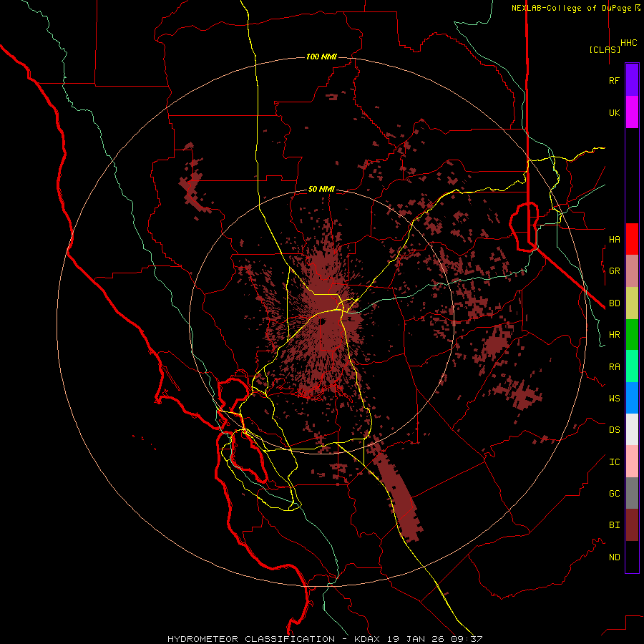Click the WS blue legend swatch
Viewport: 644px width, 644px height.
[x=632, y=398]
